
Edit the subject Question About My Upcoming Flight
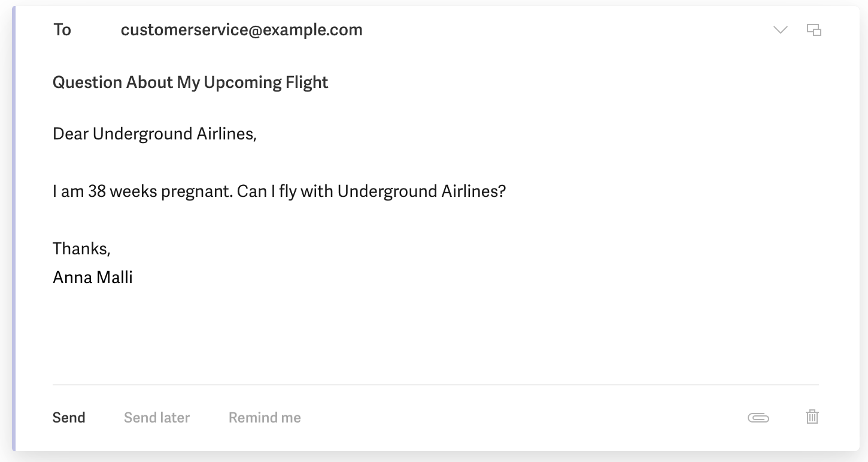point(190,82)
